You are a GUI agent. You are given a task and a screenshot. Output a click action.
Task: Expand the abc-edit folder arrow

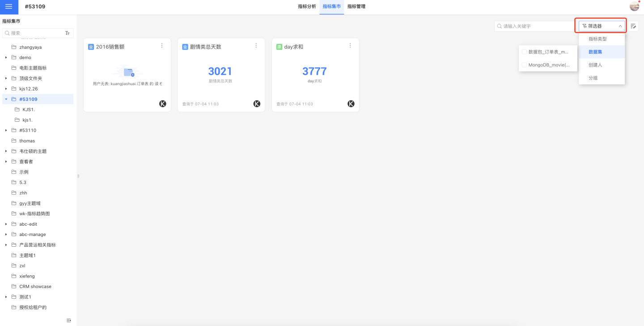click(6, 224)
